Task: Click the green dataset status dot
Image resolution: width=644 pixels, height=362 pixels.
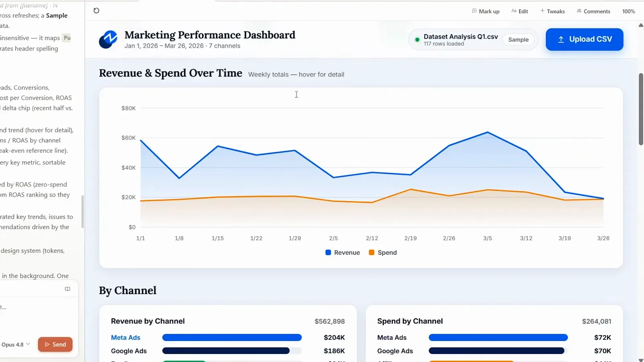Action: click(x=417, y=39)
